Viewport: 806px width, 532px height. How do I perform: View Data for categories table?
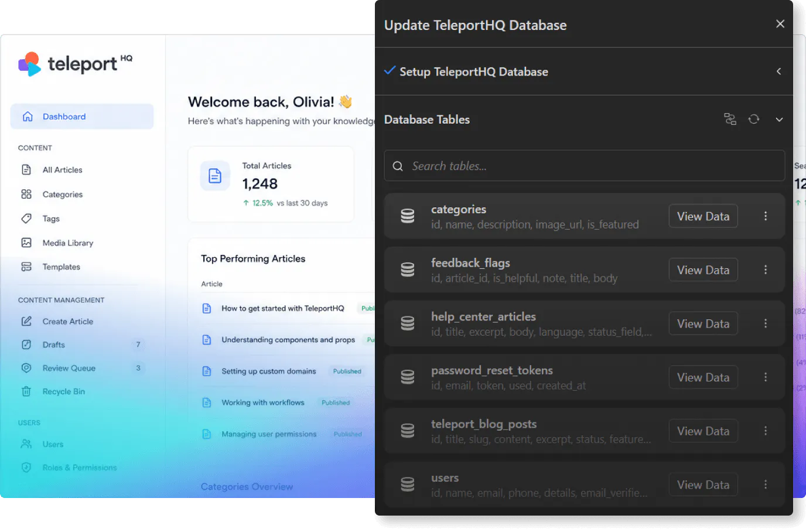point(703,216)
